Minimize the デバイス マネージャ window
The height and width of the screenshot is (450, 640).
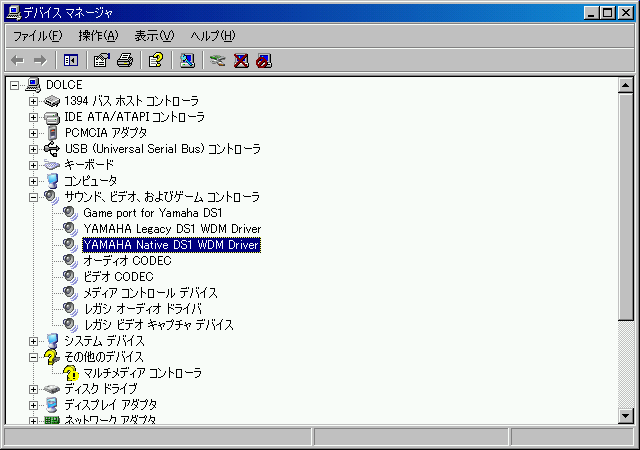pyautogui.click(x=591, y=13)
